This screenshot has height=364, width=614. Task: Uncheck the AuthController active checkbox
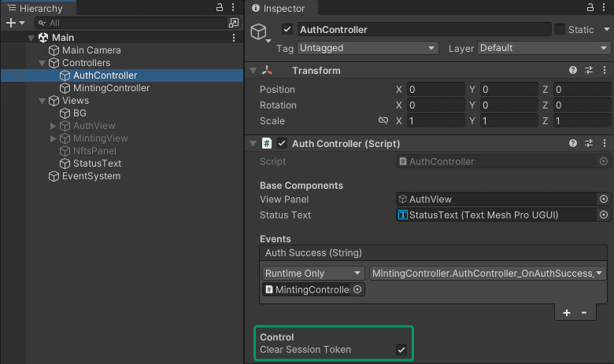[x=287, y=30]
